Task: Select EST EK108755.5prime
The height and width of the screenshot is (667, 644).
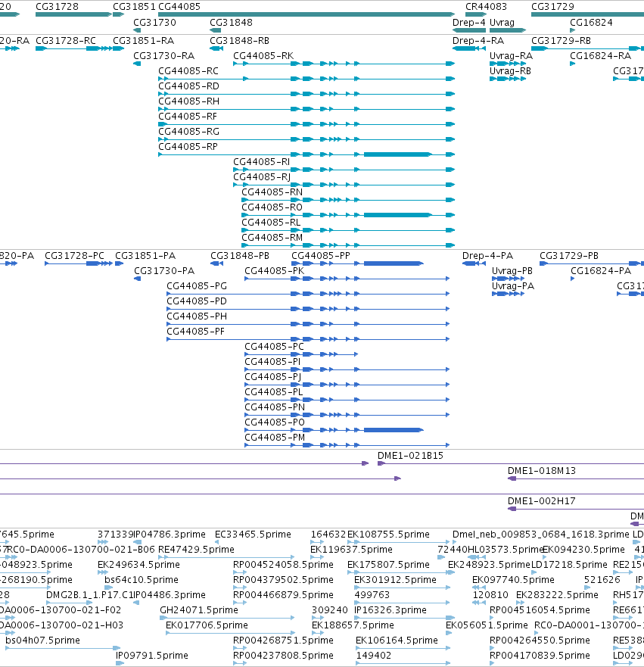Action: click(388, 535)
